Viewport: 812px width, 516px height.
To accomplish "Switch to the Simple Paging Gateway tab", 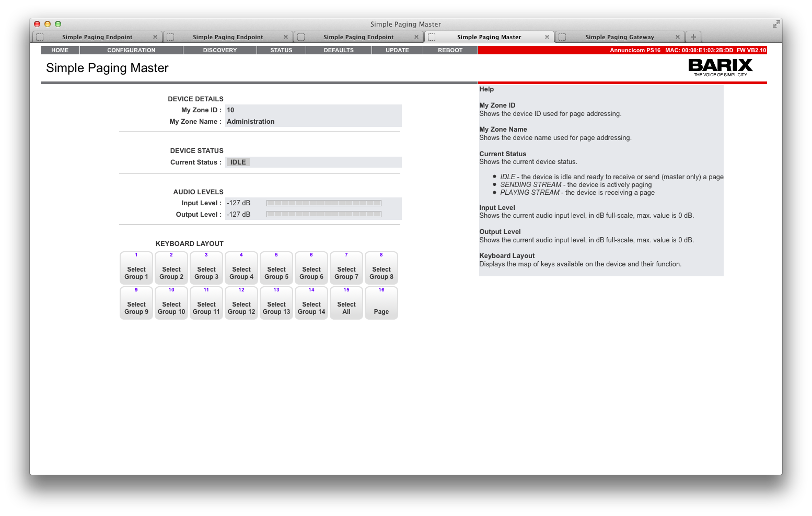I will pyautogui.click(x=619, y=37).
